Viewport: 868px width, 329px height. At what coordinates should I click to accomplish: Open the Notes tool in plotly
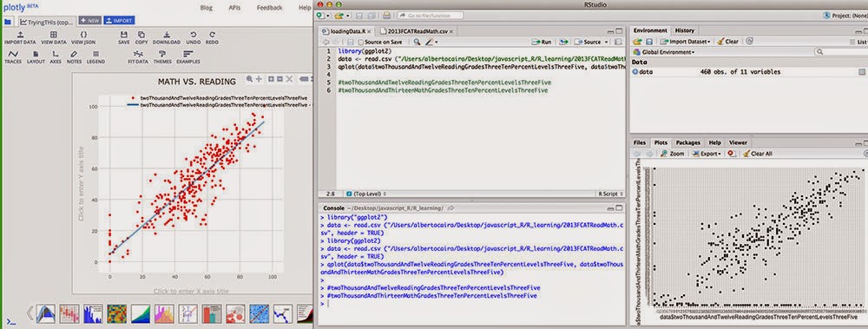pos(74,57)
